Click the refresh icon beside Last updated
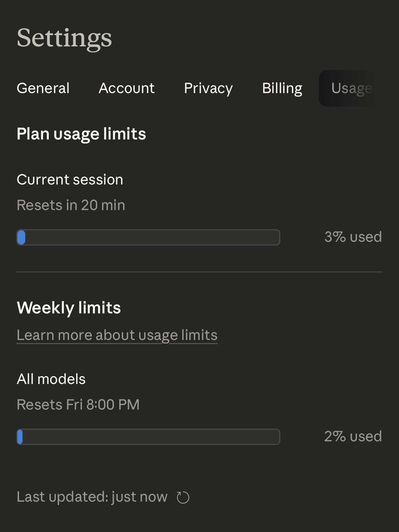This screenshot has height=532, width=399. pyautogui.click(x=183, y=497)
